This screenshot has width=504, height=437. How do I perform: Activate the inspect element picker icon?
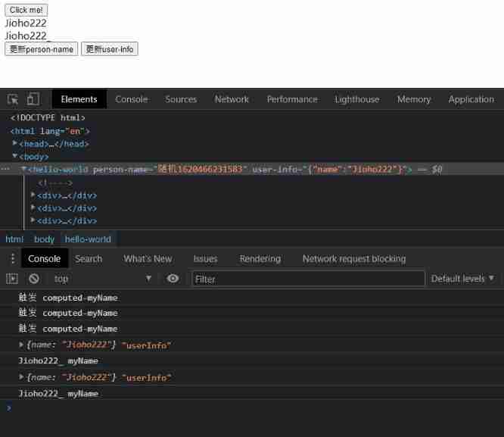click(13, 99)
